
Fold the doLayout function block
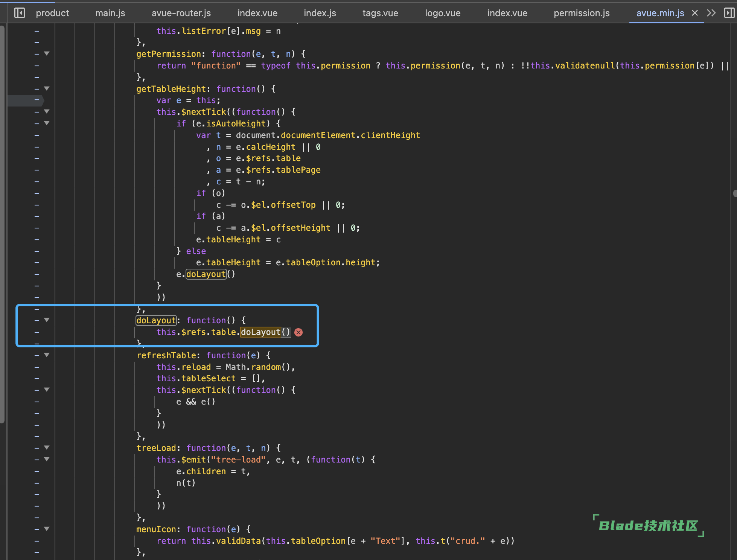pos(47,320)
